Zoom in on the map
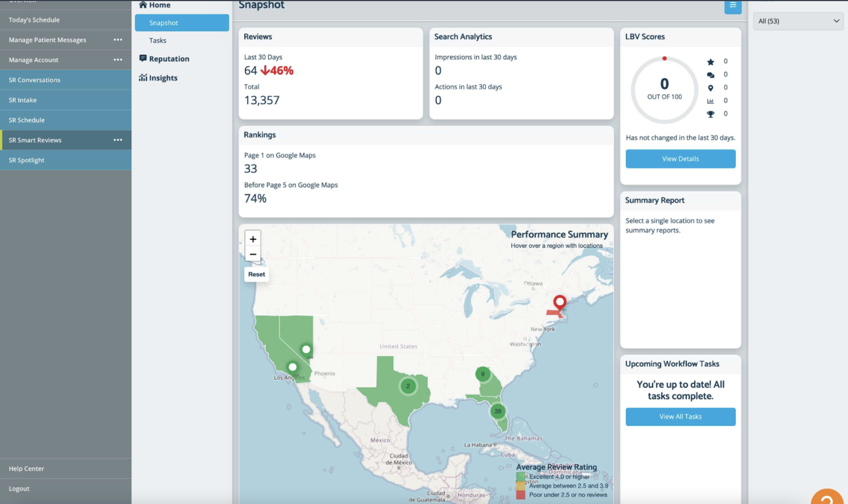 coord(253,239)
